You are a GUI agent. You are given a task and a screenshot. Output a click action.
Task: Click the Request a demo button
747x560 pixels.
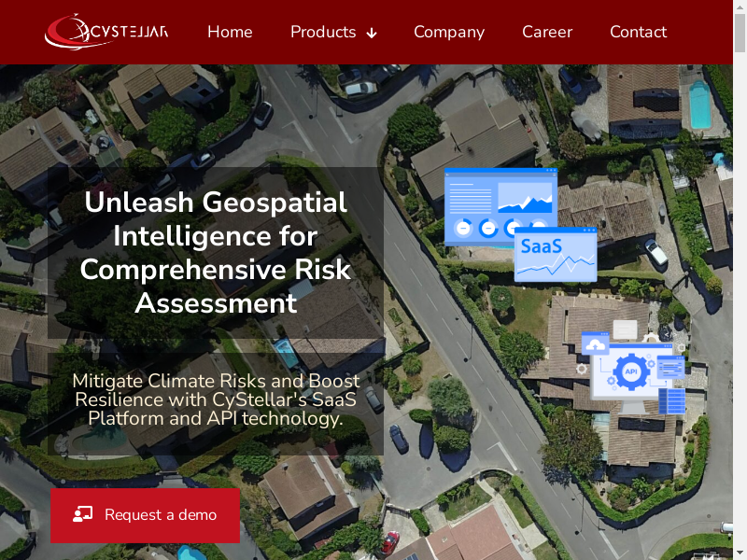click(145, 515)
